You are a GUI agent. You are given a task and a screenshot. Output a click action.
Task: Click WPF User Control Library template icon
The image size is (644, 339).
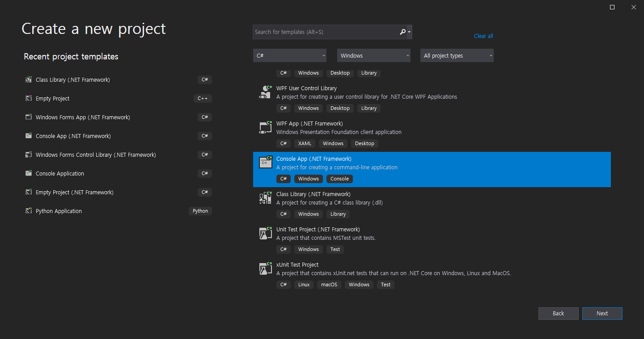point(266,92)
